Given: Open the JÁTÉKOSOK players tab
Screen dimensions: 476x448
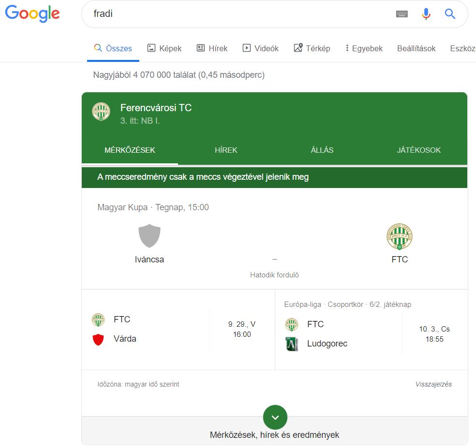Looking at the screenshot, I should click(x=418, y=150).
